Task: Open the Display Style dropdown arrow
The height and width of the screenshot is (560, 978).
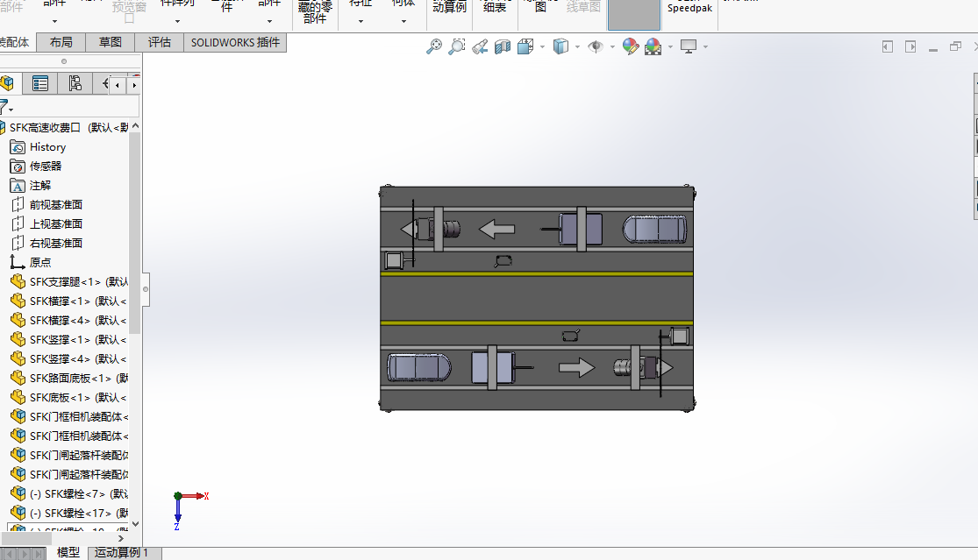Action: (577, 47)
